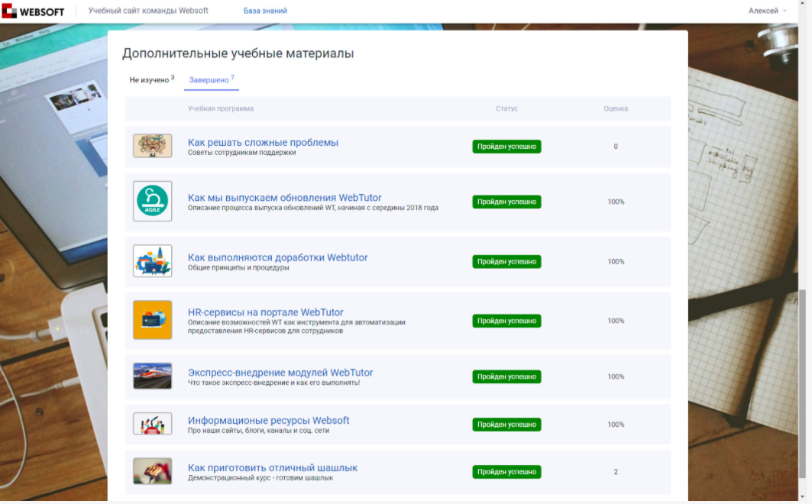
Task: Click the orange HR-сервисы course thumbnail
Action: (152, 320)
